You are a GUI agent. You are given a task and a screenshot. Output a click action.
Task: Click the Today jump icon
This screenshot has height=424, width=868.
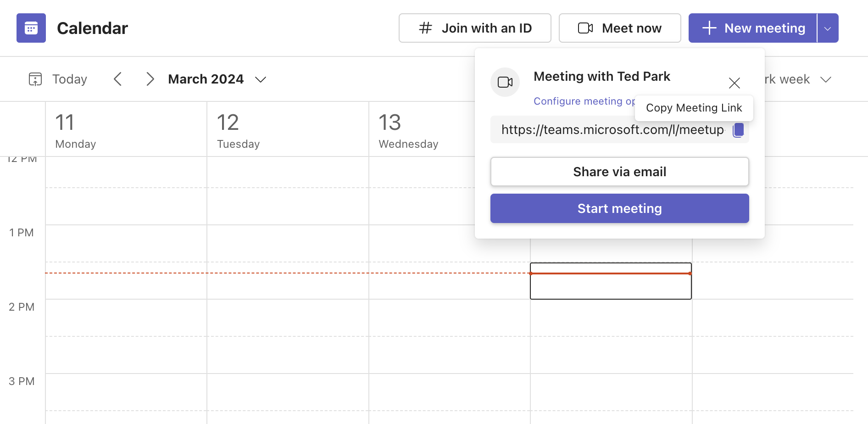pyautogui.click(x=35, y=78)
